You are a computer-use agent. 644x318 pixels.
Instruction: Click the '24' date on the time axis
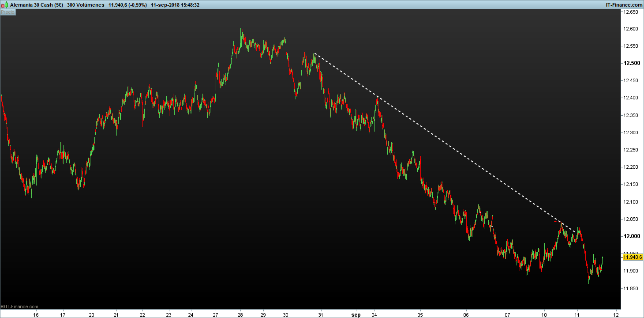[191, 315]
